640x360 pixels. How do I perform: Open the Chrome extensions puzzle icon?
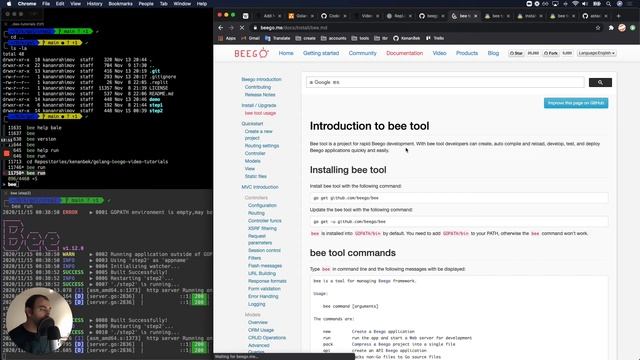click(x=611, y=28)
